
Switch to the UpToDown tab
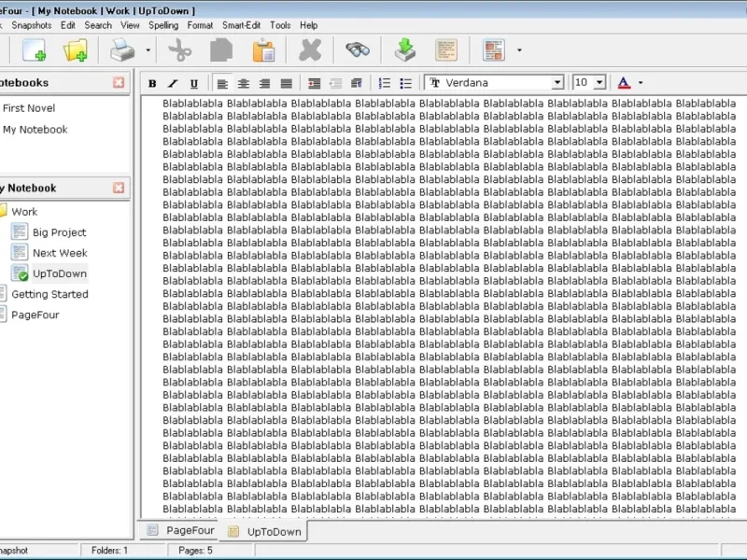264,531
